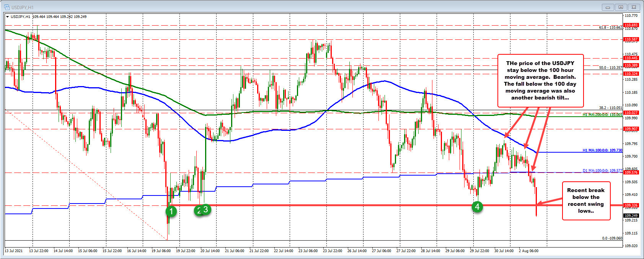
Task: Click the 109.410 price scale value
Action: point(631,195)
